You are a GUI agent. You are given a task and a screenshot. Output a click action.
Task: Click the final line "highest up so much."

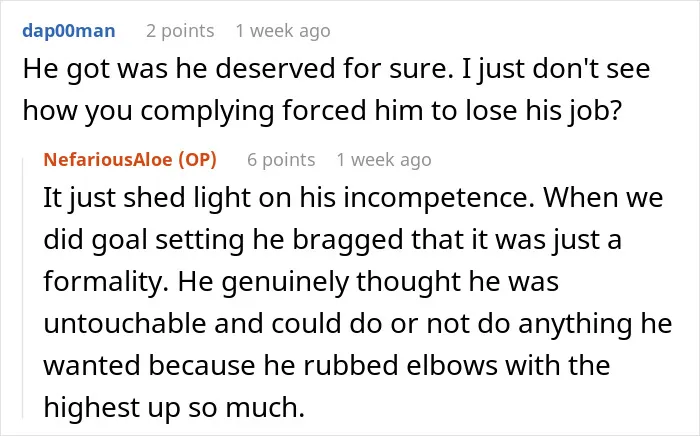174,408
